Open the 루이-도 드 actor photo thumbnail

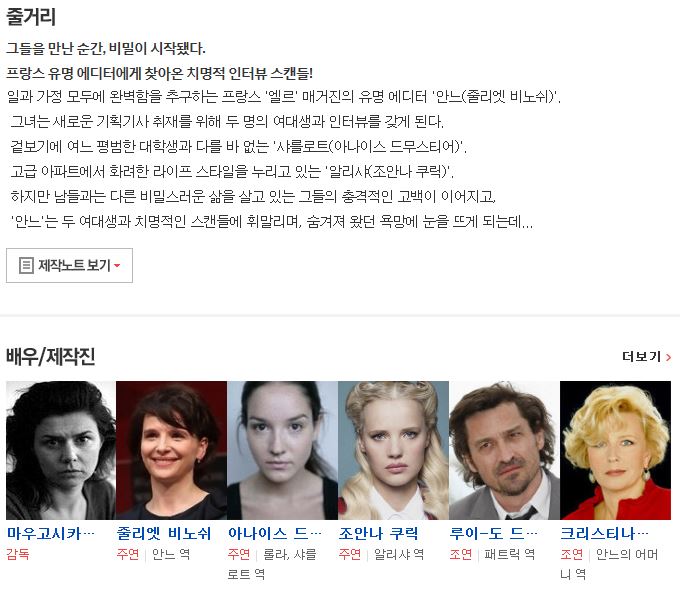(504, 450)
